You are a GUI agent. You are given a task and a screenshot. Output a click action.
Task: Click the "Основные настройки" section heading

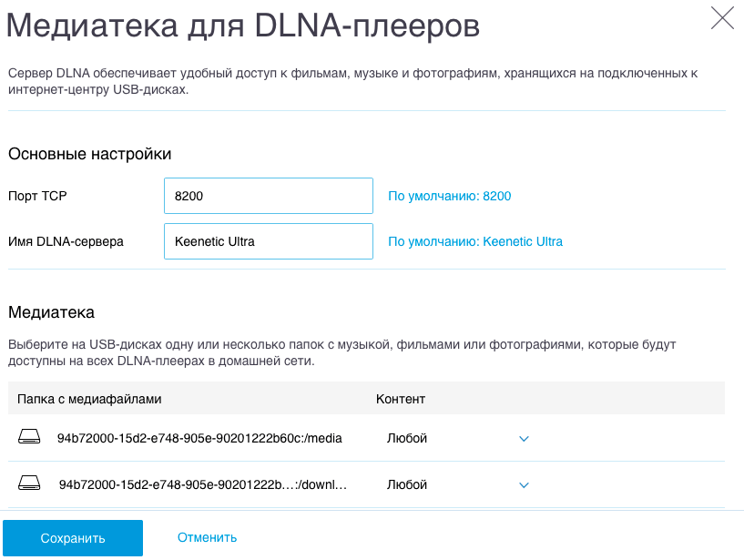90,154
